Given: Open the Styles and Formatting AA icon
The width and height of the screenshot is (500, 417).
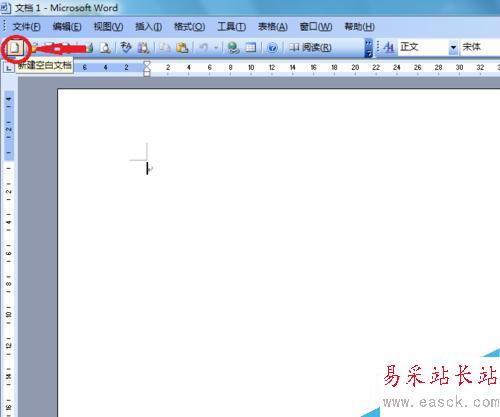Looking at the screenshot, I should (389, 48).
